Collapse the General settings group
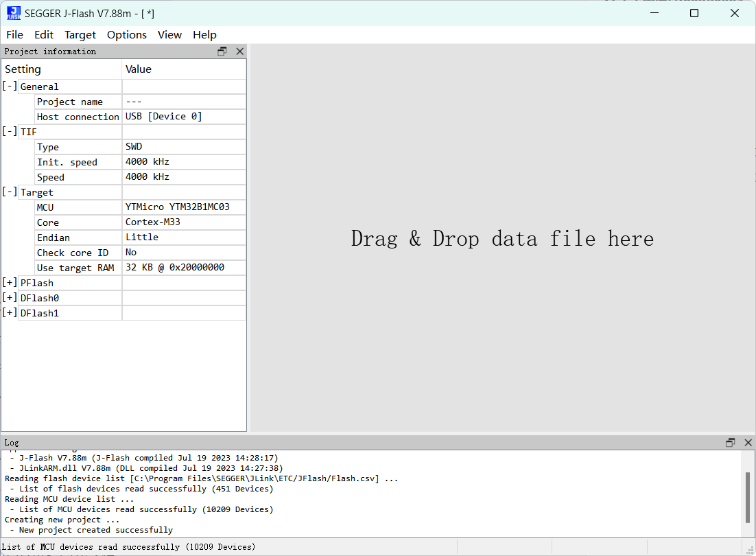The height and width of the screenshot is (556, 756). (x=10, y=86)
